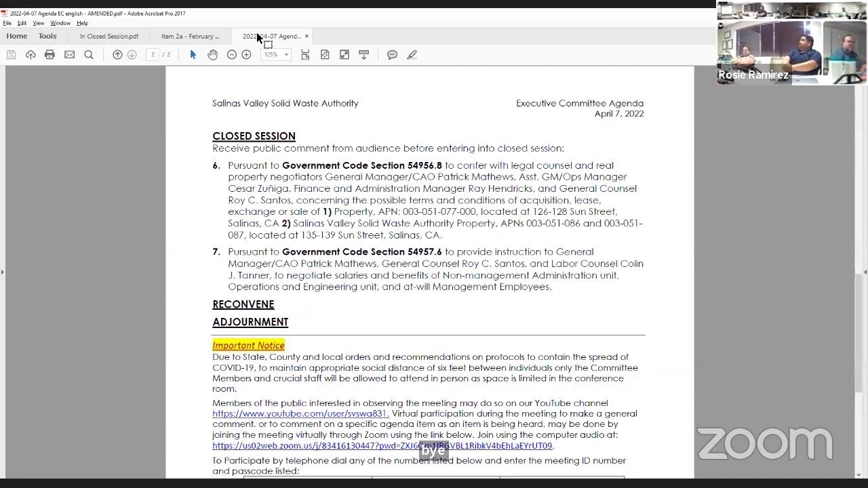
Task: Select the arrow Selection tool
Action: 193,55
